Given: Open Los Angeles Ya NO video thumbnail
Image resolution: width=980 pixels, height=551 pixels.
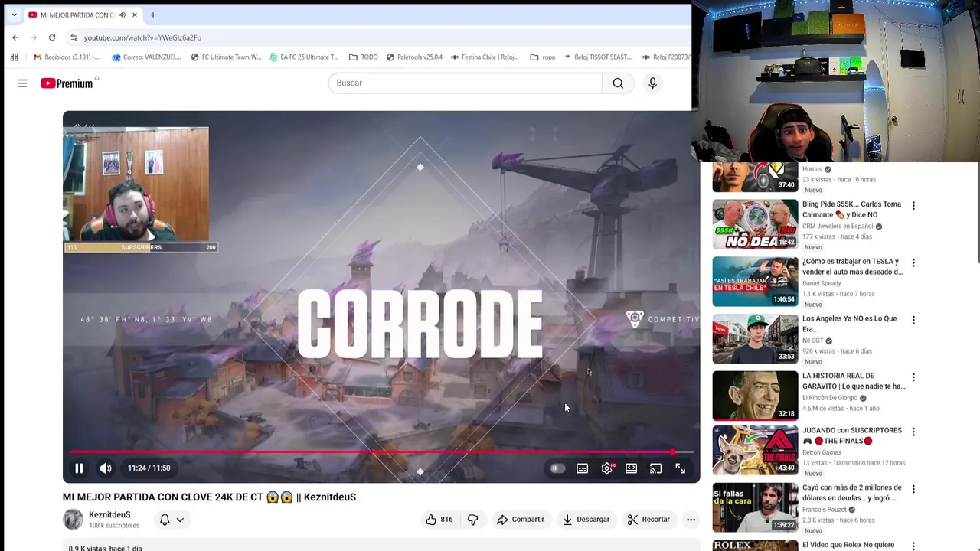Looking at the screenshot, I should (755, 339).
